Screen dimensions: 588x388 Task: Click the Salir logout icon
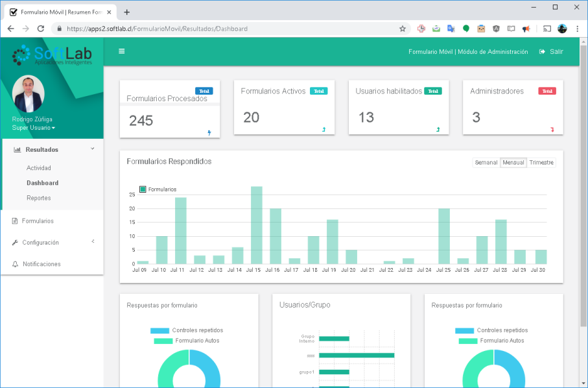coord(542,51)
